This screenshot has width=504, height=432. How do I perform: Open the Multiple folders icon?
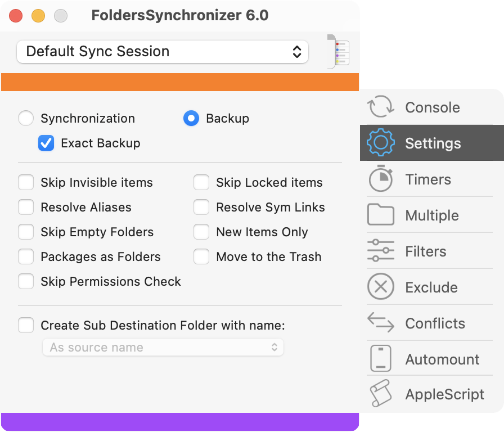pyautogui.click(x=381, y=214)
